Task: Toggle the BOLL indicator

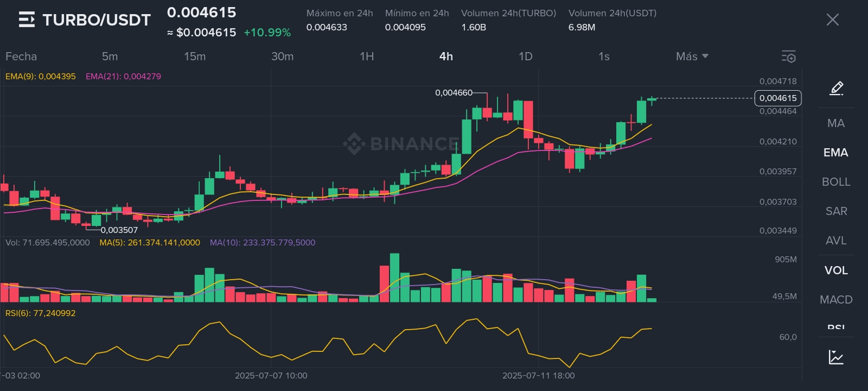Action: coord(836,182)
